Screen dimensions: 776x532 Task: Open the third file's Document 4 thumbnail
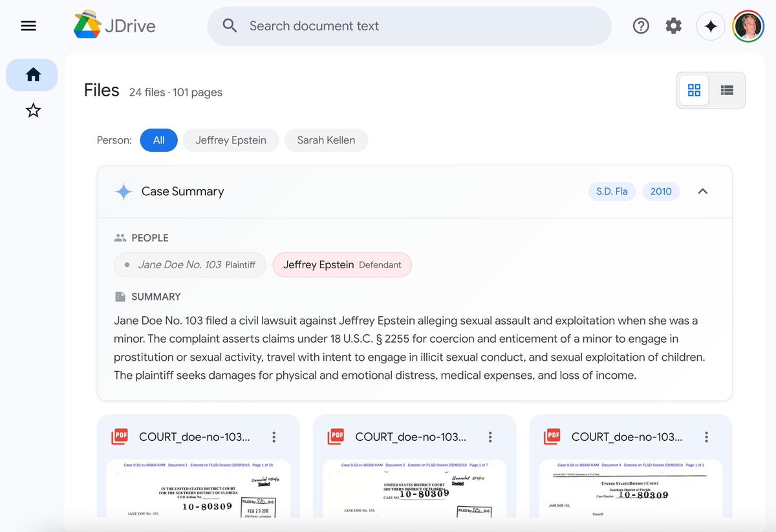tap(630, 489)
